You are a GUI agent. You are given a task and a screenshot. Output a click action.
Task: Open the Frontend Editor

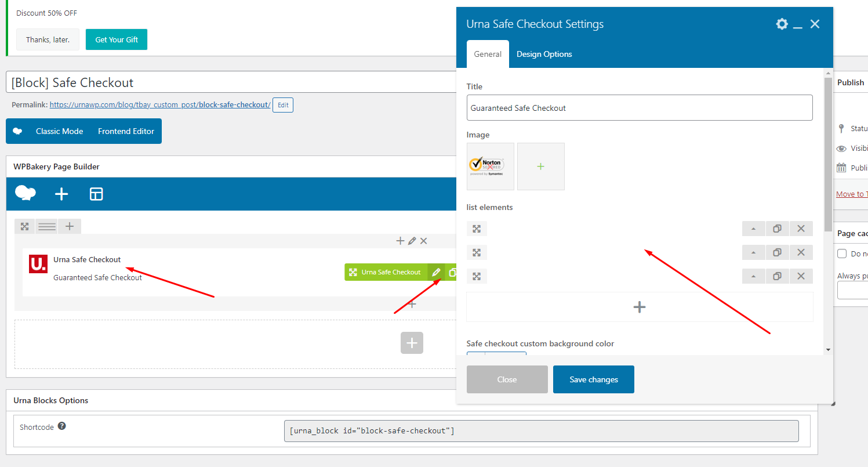pos(126,131)
